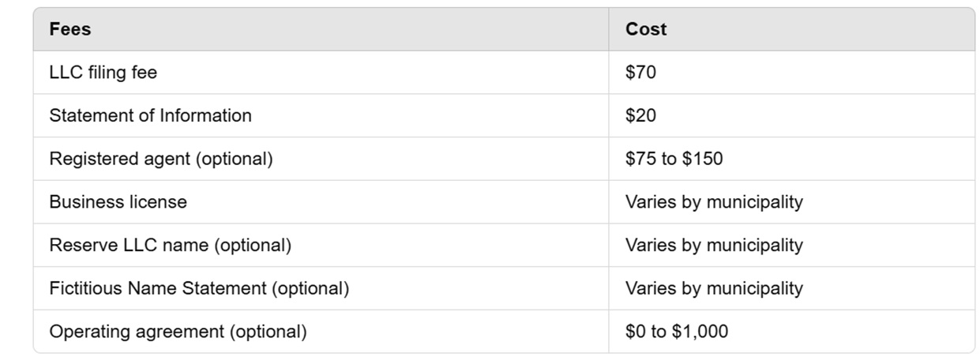Click "(optional)" beside Reserve LLC name
Viewport: 980px width, 357px height.
coord(253,246)
